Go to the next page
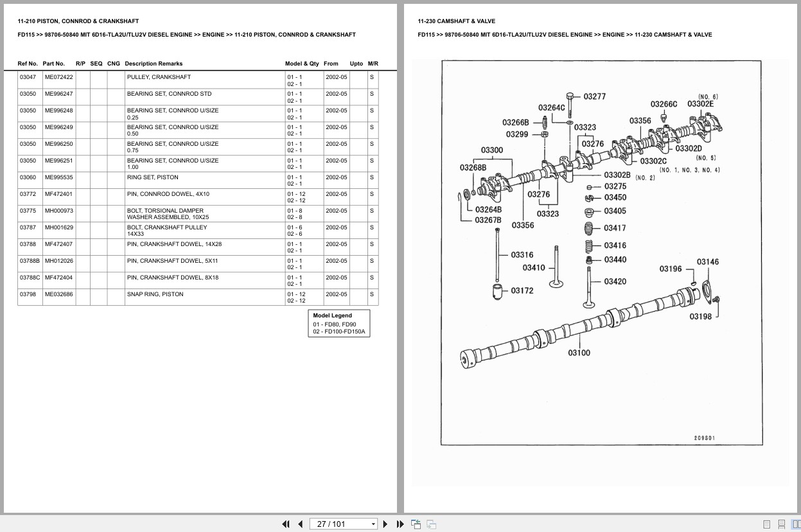This screenshot has width=801, height=532. [385, 524]
